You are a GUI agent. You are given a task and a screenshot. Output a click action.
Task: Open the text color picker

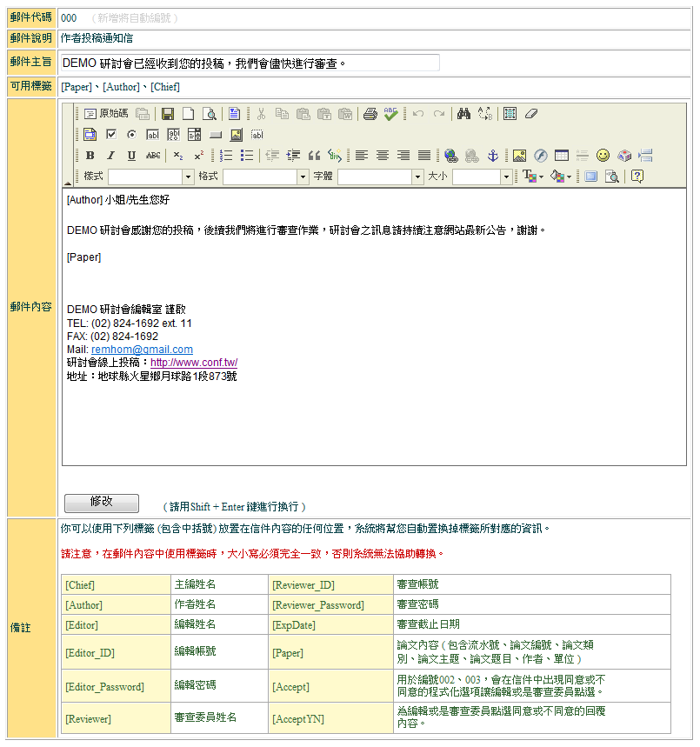[x=531, y=177]
